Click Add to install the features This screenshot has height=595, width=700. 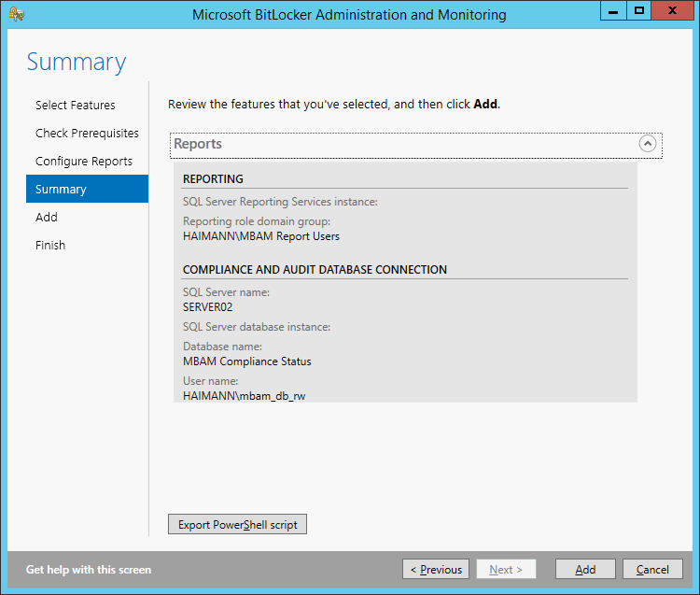click(x=585, y=569)
